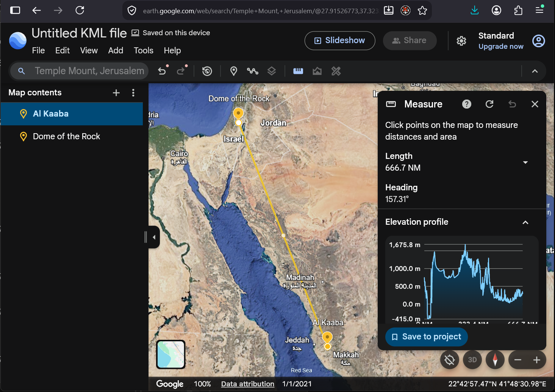Viewport: 555px width, 392px height.
Task: Click the Share button
Action: pyautogui.click(x=410, y=40)
